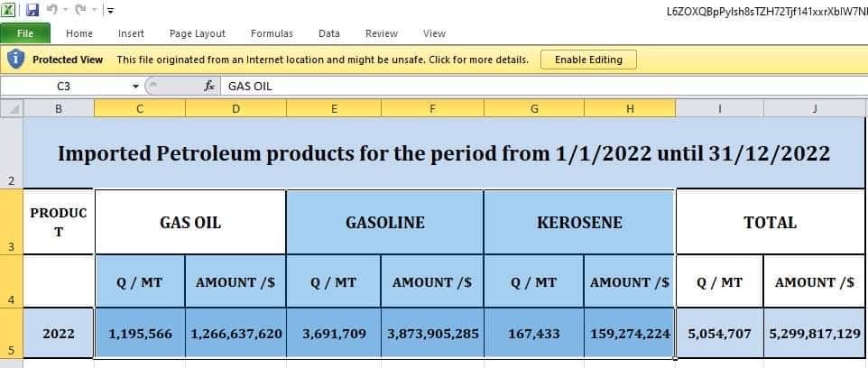Image resolution: width=868 pixels, height=368 pixels.
Task: Expand the Customize Quick Access Toolbar arrow
Action: pos(109,11)
